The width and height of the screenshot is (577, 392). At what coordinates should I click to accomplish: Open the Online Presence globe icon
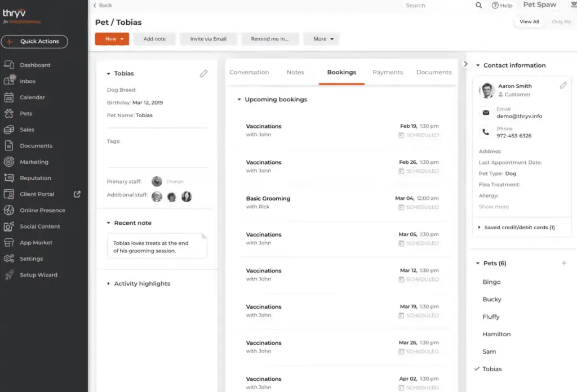9,210
